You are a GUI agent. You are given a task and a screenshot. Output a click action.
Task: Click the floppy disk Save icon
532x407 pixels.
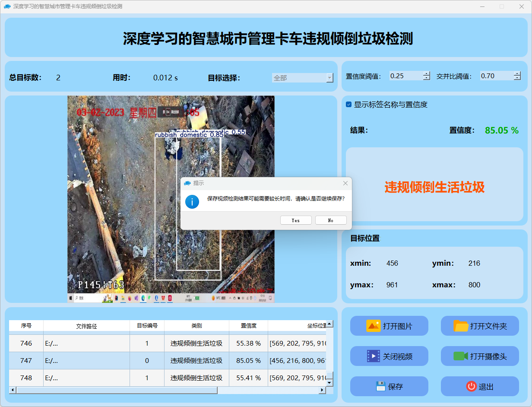pyautogui.click(x=380, y=386)
